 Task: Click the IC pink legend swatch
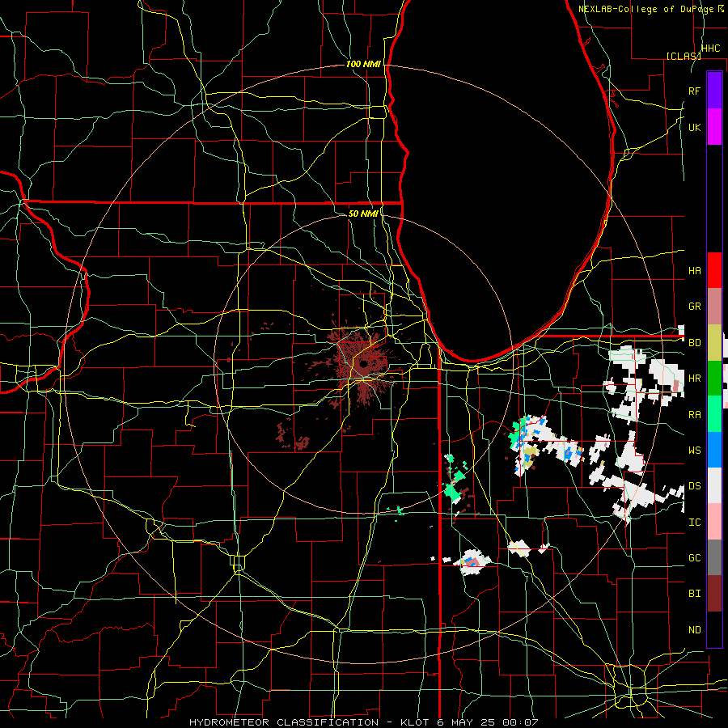tap(714, 522)
